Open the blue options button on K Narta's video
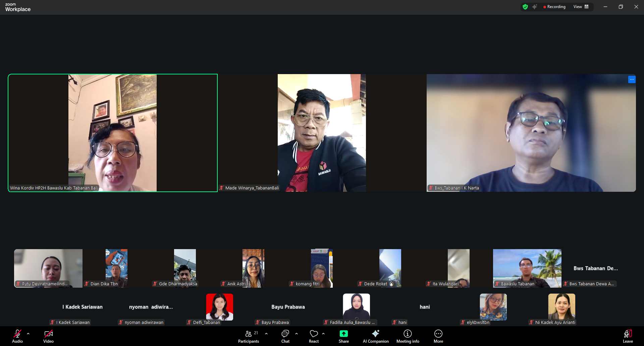The width and height of the screenshot is (644, 346). point(632,79)
